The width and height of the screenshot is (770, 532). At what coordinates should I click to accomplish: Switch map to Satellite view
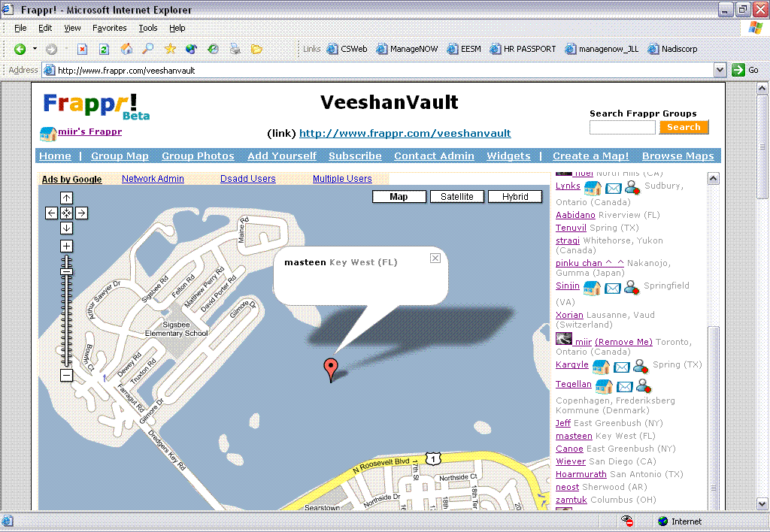456,197
